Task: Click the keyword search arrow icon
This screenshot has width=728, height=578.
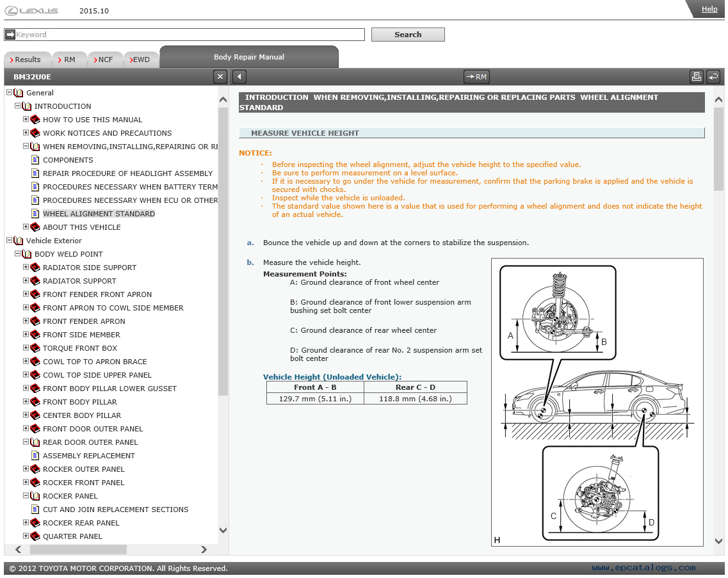Action: coord(10,35)
